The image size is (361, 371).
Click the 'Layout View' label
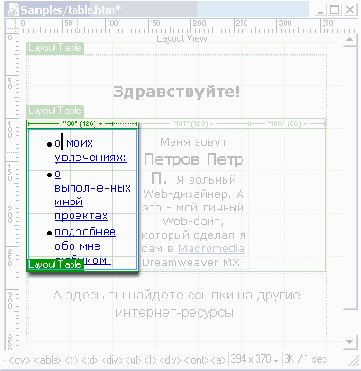(x=182, y=39)
